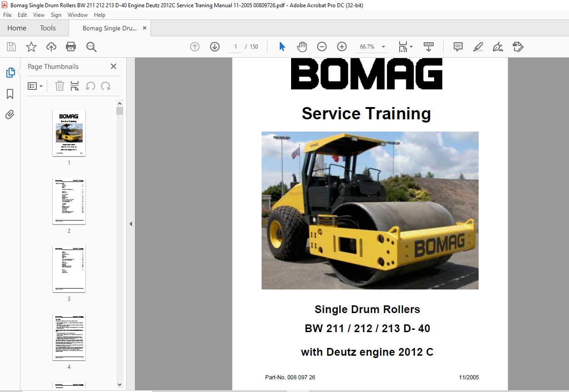
Task: Click the 'Single Drum Rollers' title text
Action: [367, 309]
